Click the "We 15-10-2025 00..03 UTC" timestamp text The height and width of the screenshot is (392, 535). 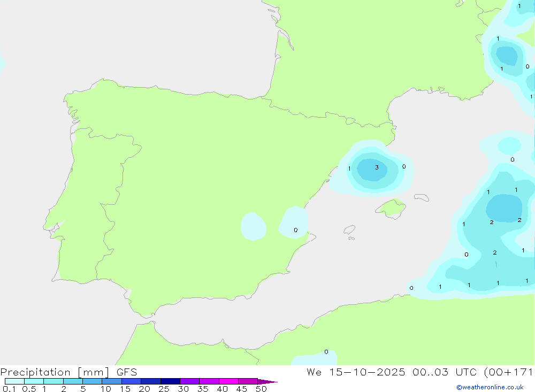point(391,372)
